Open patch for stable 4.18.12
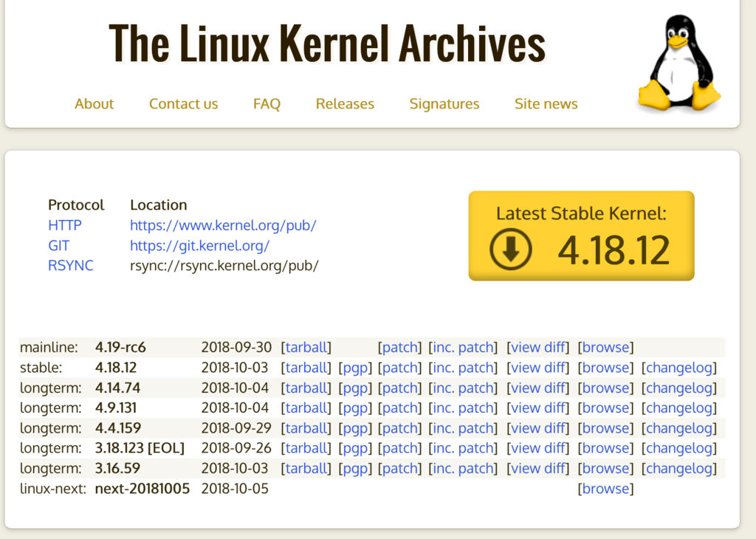 click(x=399, y=368)
